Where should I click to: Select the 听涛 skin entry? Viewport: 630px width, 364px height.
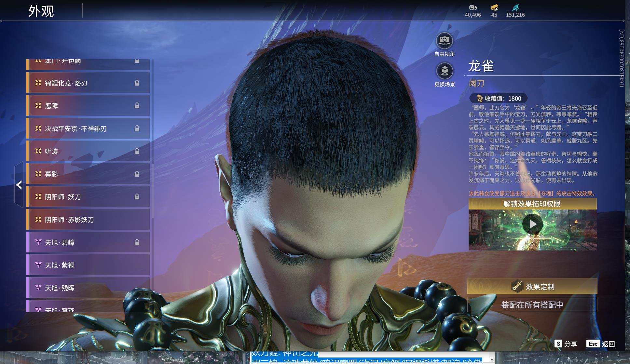(x=88, y=151)
